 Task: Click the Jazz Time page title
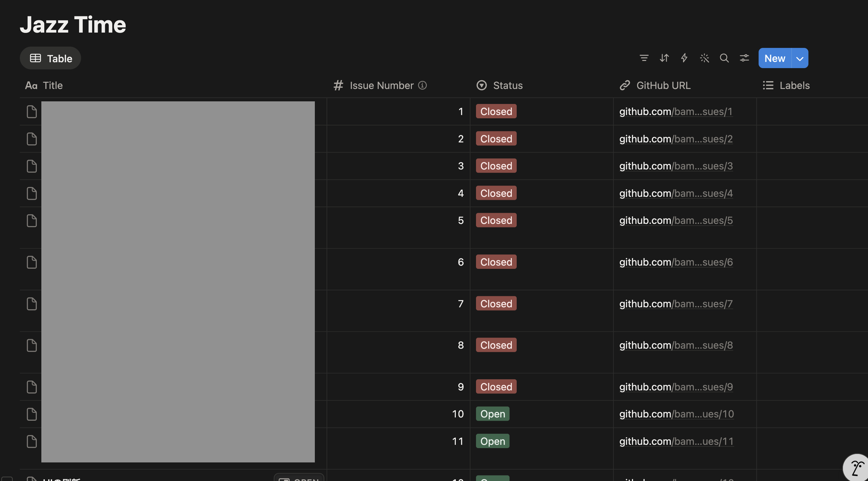[x=73, y=25]
